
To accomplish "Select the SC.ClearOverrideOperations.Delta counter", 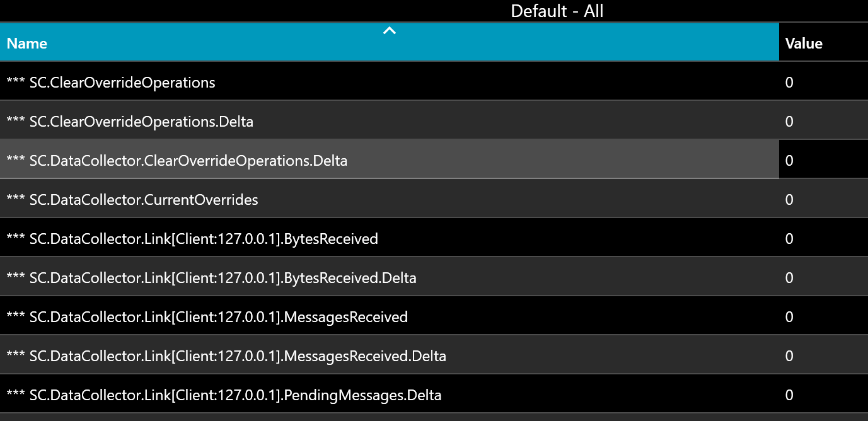I will point(252,121).
